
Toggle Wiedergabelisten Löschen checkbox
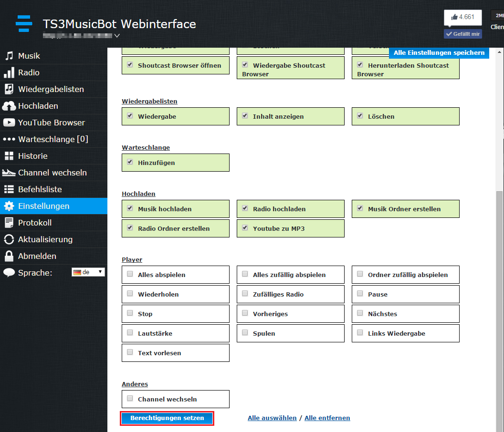360,115
